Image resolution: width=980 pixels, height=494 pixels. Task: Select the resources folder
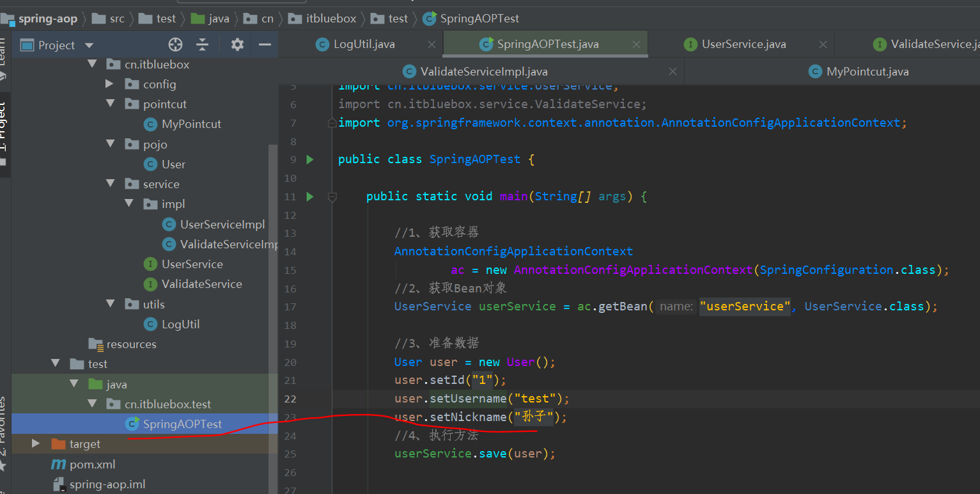coord(131,344)
